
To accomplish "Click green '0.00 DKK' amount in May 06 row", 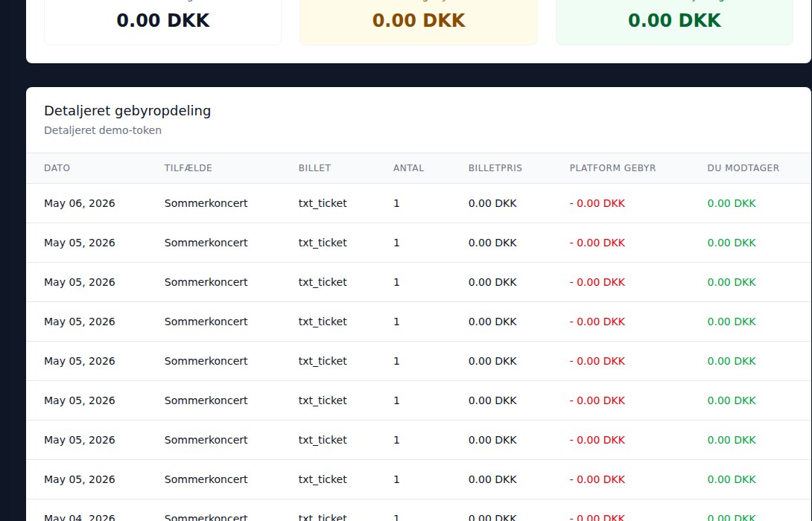I will 732,203.
